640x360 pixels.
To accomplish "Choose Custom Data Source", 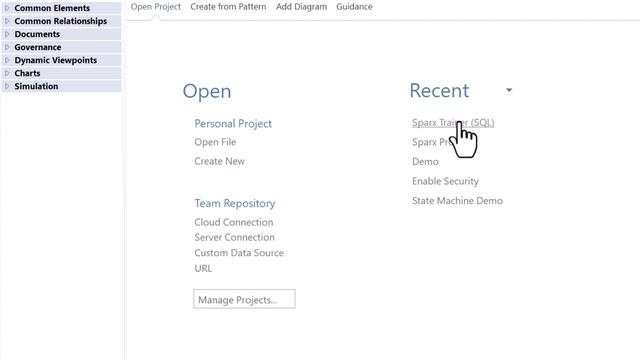I will [239, 253].
